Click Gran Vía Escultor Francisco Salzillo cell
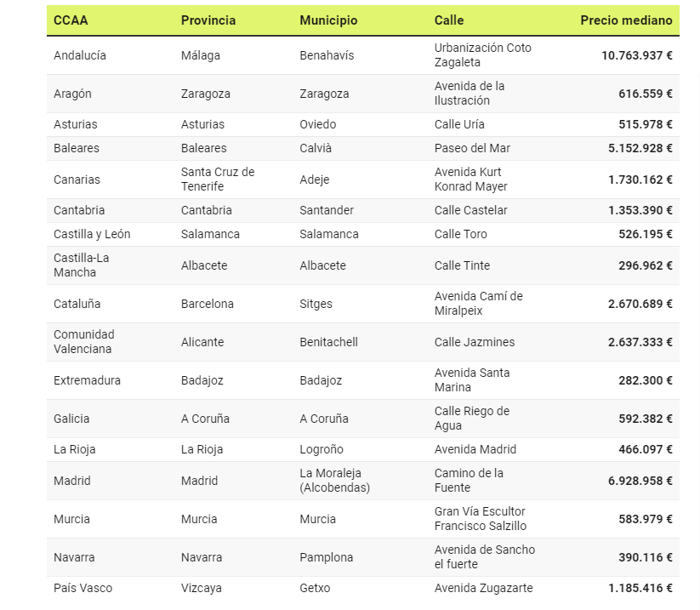The height and width of the screenshot is (610, 700). [480, 519]
